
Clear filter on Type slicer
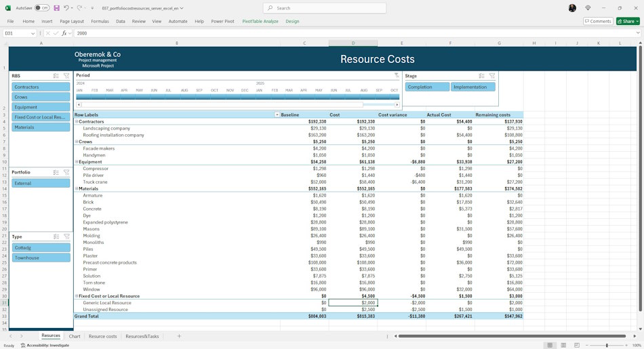(x=66, y=237)
